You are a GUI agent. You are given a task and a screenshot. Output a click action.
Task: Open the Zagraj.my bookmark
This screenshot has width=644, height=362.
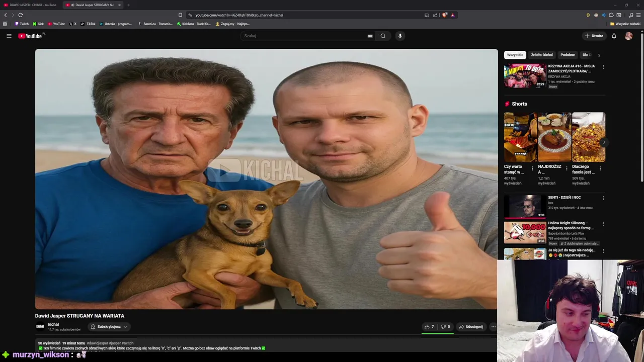pyautogui.click(x=232, y=24)
